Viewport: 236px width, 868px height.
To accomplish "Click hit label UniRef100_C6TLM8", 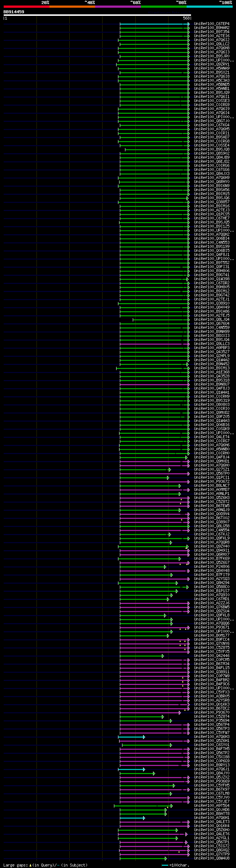I will point(212,794).
